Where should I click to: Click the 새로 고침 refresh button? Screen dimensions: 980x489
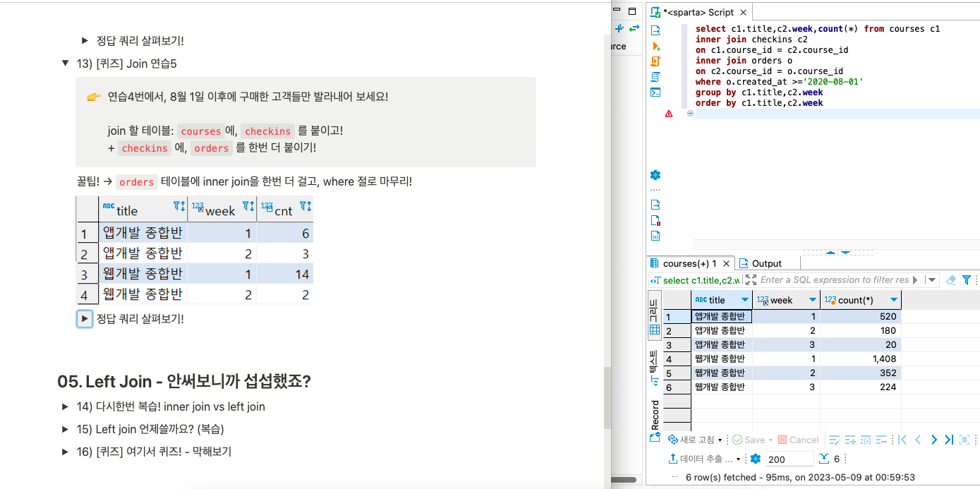coord(691,440)
